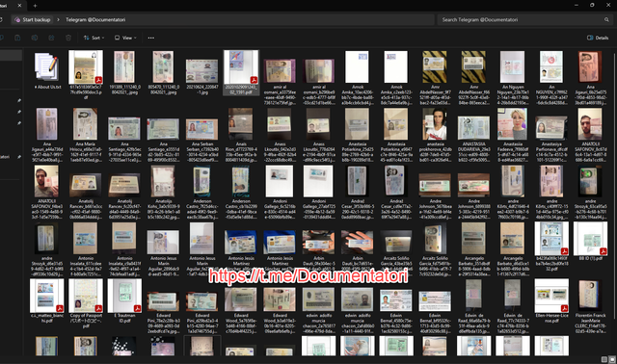This screenshot has width=617, height=364.
Task: Expand the chevron after Start backup
Action: [58, 19]
